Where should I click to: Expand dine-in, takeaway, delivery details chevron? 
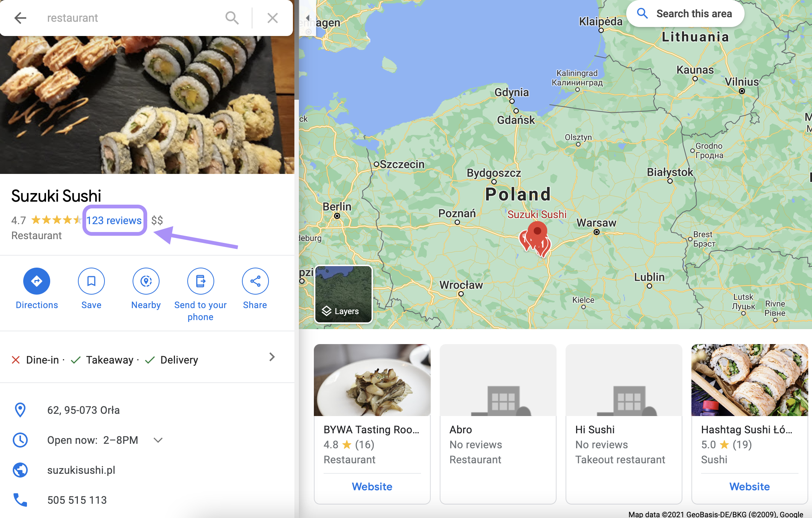pyautogui.click(x=272, y=357)
